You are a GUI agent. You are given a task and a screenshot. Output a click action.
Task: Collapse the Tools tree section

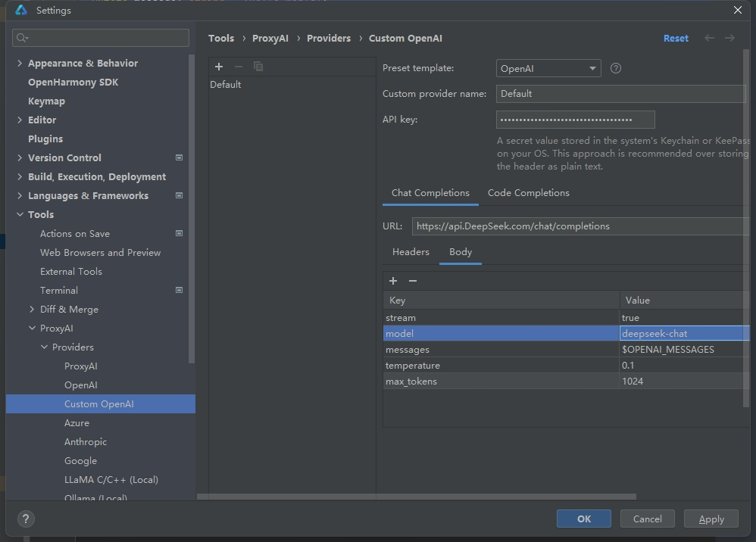click(20, 215)
